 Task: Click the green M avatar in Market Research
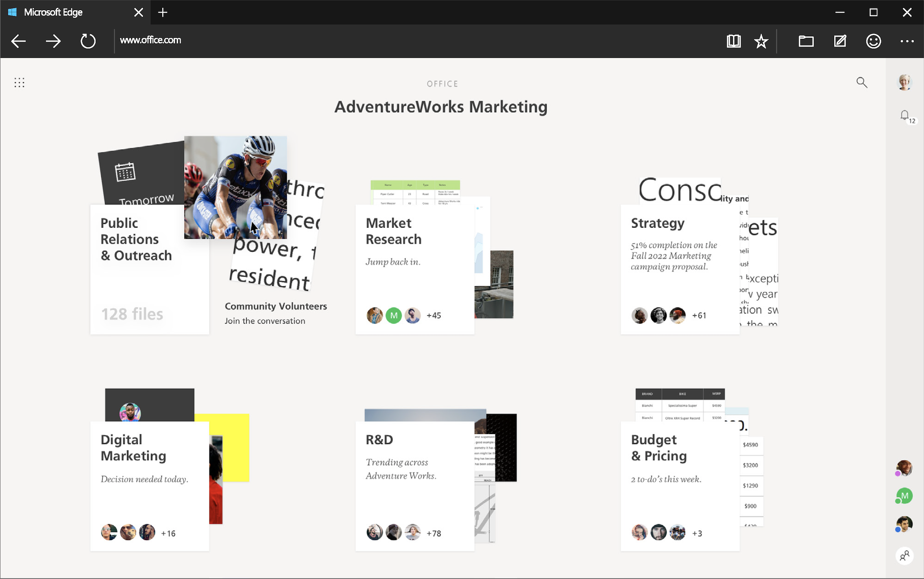(x=394, y=316)
